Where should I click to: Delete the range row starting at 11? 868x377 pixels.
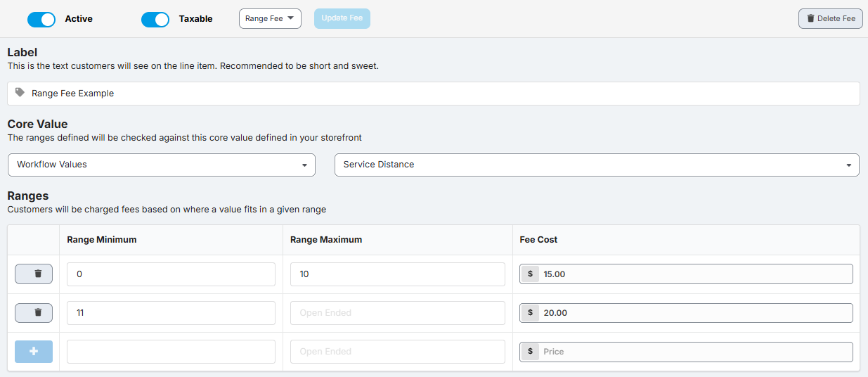[x=34, y=313]
